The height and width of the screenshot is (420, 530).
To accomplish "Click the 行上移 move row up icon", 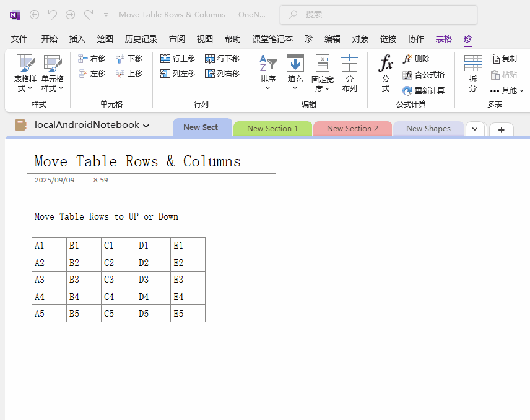I will pyautogui.click(x=165, y=59).
